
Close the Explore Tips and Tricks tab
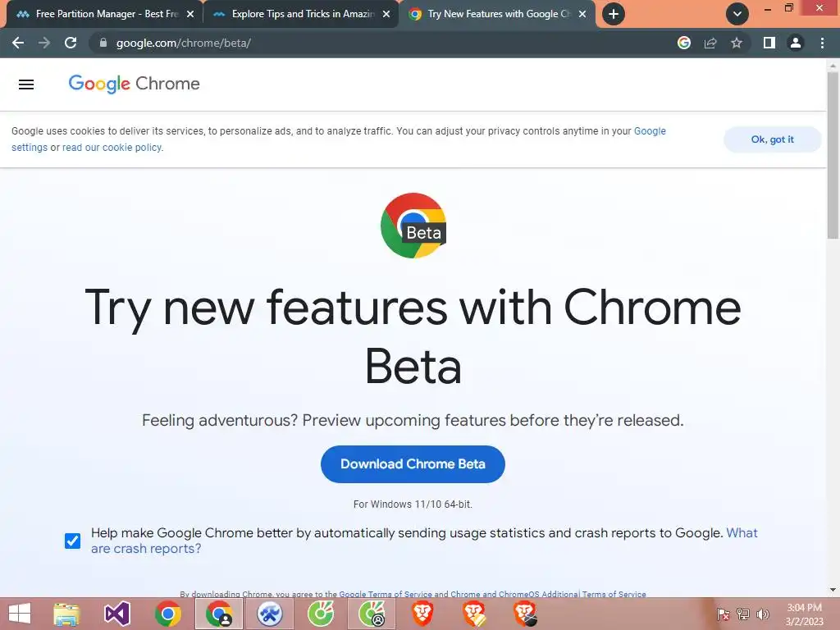(386, 14)
